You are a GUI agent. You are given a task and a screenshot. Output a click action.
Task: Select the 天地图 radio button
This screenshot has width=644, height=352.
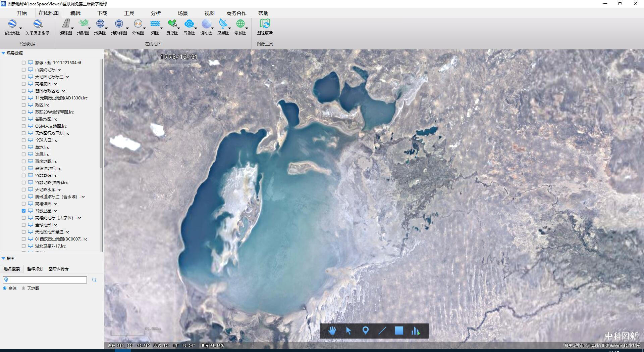click(x=23, y=288)
